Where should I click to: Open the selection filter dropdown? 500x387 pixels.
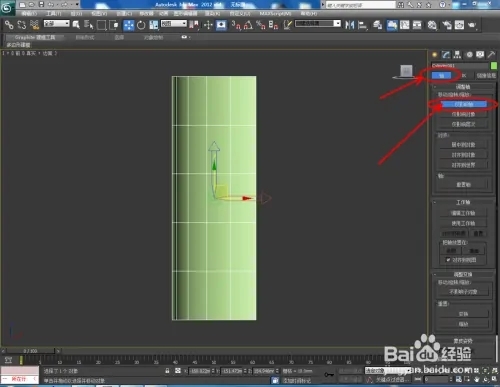[x=56, y=23]
